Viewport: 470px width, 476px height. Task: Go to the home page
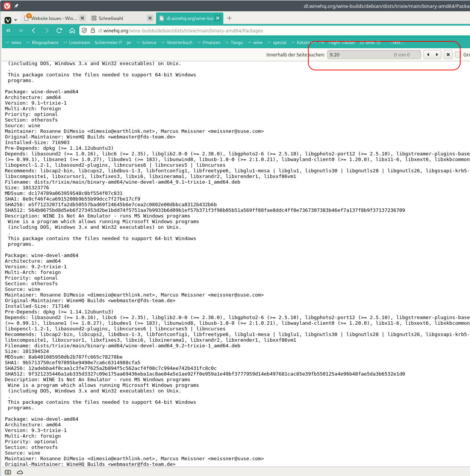72,30
